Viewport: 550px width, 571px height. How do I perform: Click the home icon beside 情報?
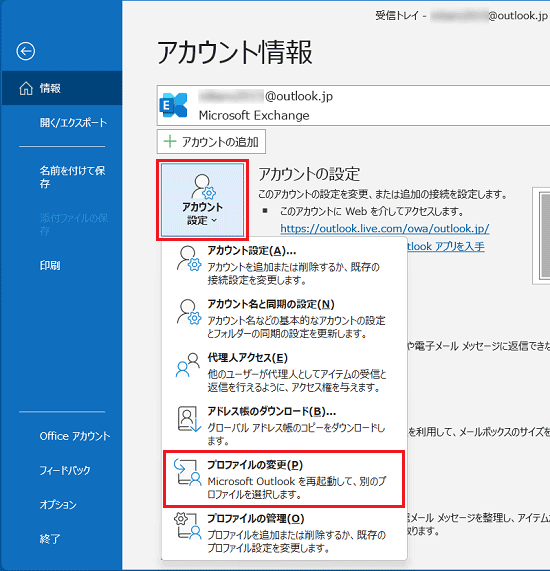coord(26,88)
